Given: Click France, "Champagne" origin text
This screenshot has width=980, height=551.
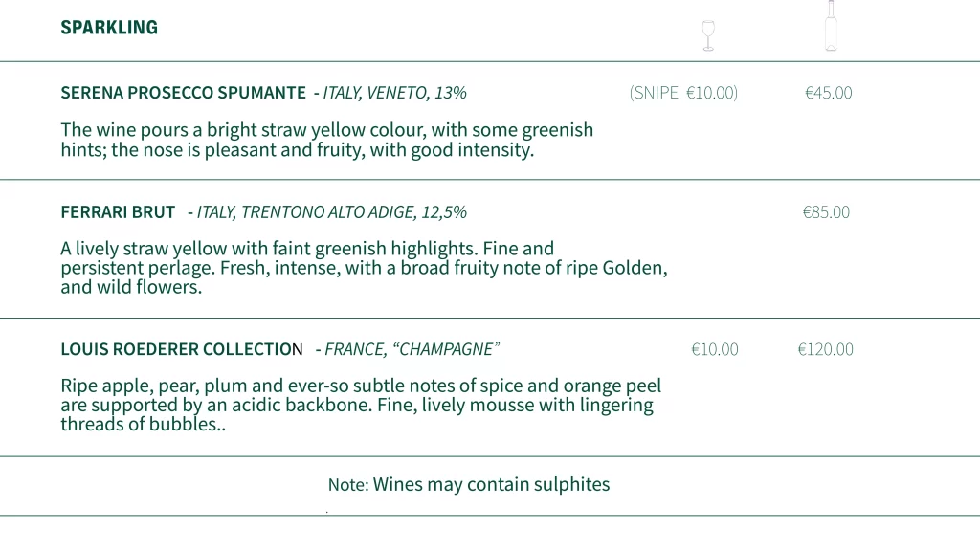Looking at the screenshot, I should (412, 349).
